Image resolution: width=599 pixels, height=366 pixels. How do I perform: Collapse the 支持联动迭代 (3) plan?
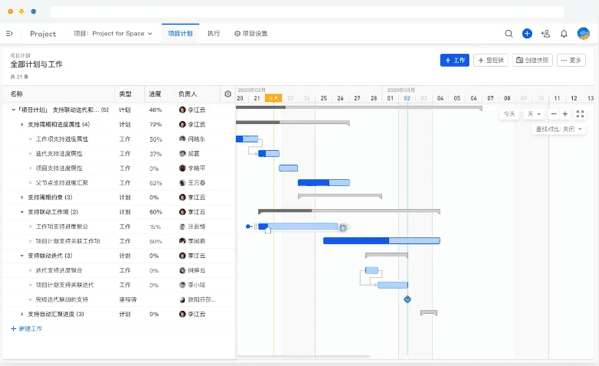coord(22,256)
